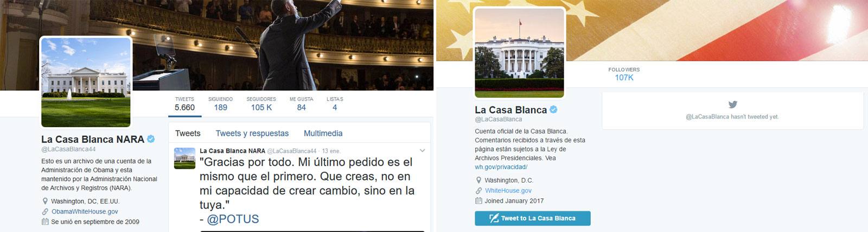Open the wh.gov/privacidad/ link
The image size is (868, 232).
[x=501, y=167]
